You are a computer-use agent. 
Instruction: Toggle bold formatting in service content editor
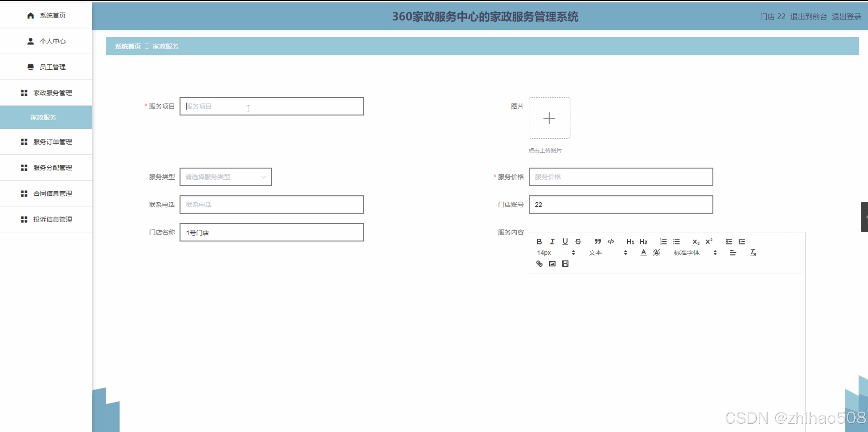[539, 241]
